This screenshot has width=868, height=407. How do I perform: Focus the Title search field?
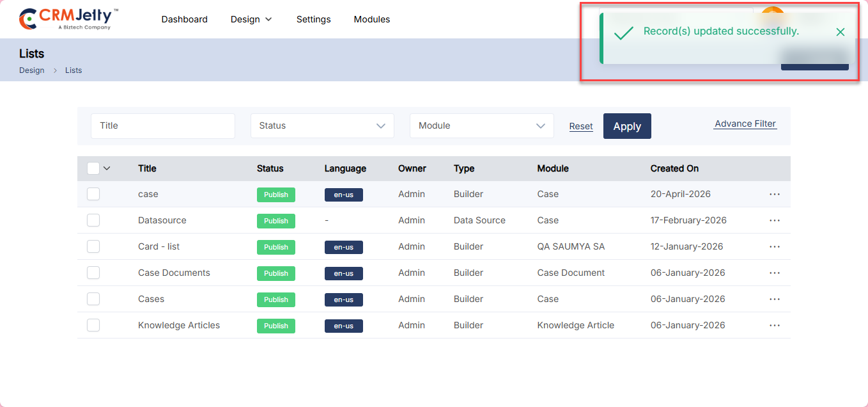pyautogui.click(x=163, y=126)
